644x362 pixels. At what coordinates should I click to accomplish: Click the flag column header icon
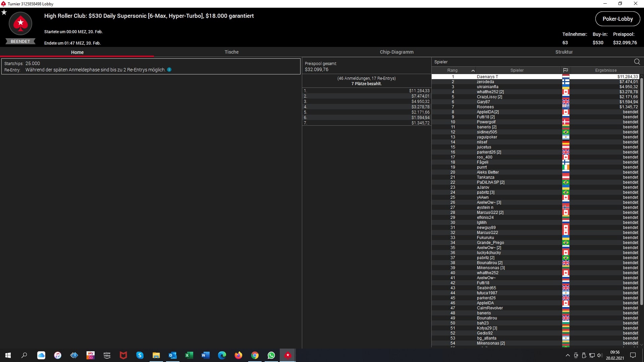pyautogui.click(x=566, y=70)
